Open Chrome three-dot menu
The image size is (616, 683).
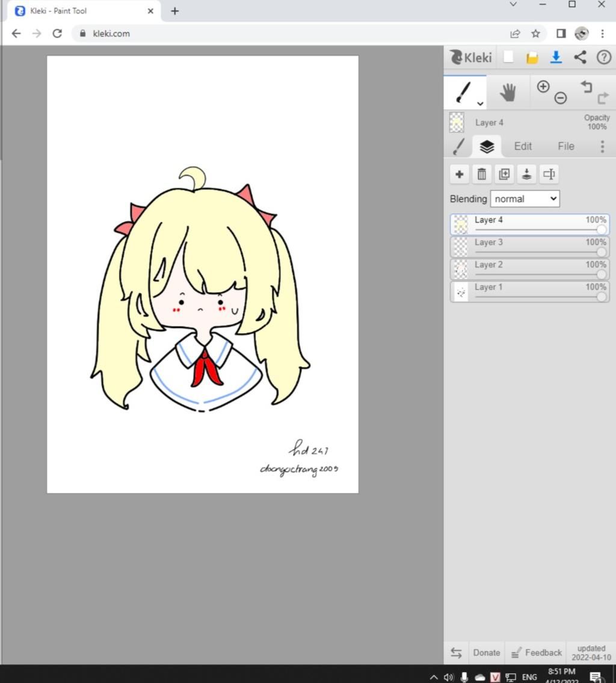[602, 34]
